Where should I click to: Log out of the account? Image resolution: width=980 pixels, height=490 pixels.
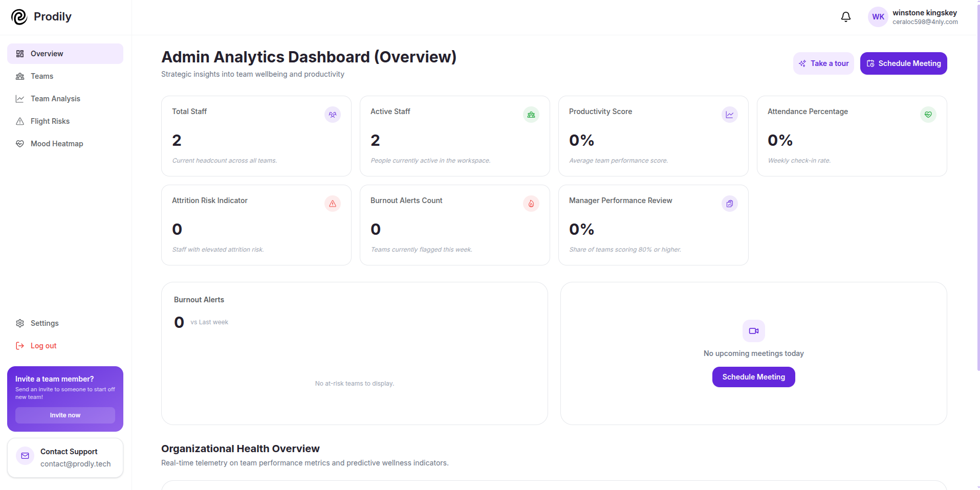pos(65,346)
